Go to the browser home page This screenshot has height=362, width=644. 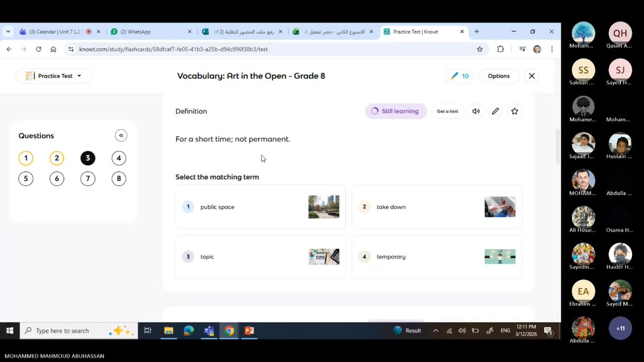tap(53, 49)
